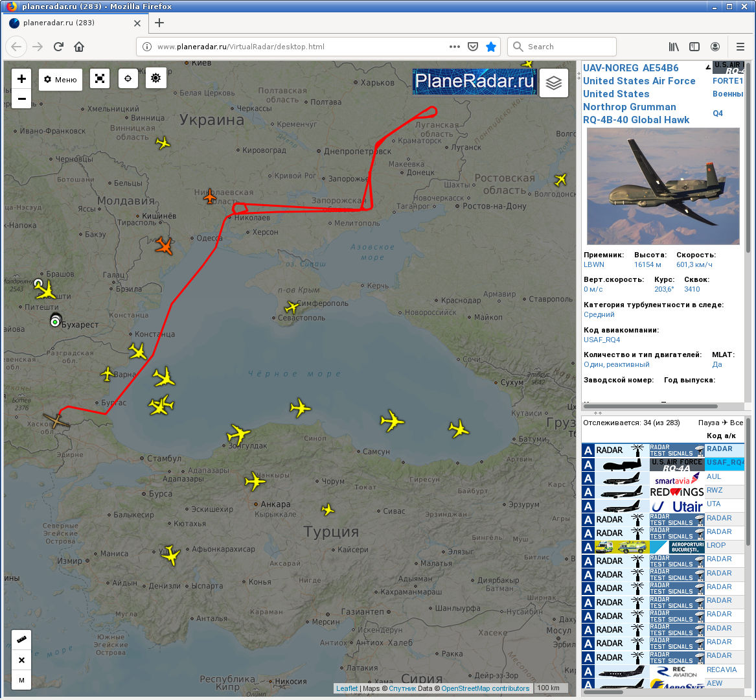Click receiver value LBWN
The height and width of the screenshot is (700, 756).
click(593, 264)
